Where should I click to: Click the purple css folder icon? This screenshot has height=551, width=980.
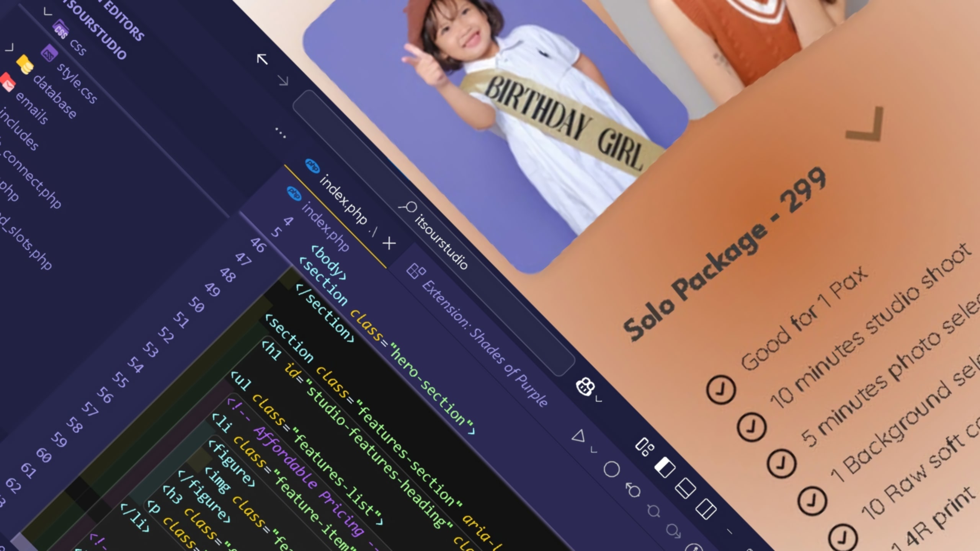coord(61,29)
